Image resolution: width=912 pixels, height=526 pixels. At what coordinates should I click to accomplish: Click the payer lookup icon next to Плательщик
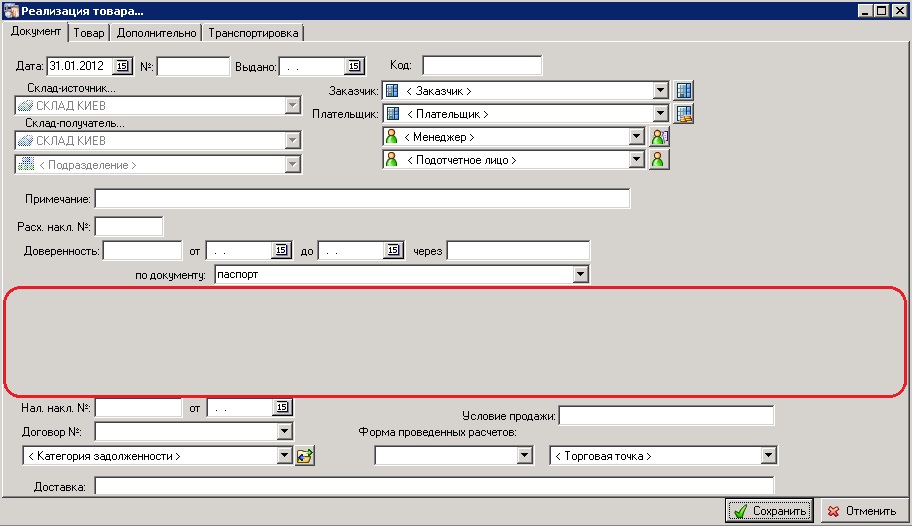coord(684,114)
